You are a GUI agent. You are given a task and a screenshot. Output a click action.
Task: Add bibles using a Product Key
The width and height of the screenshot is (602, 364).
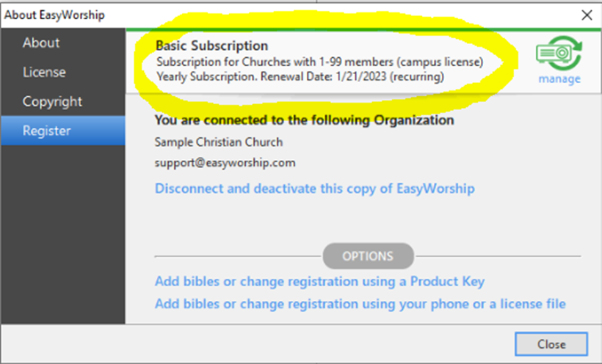point(319,282)
